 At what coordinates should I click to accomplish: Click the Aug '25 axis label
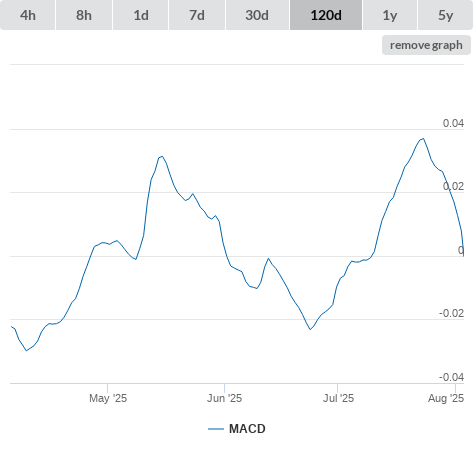[x=446, y=398]
